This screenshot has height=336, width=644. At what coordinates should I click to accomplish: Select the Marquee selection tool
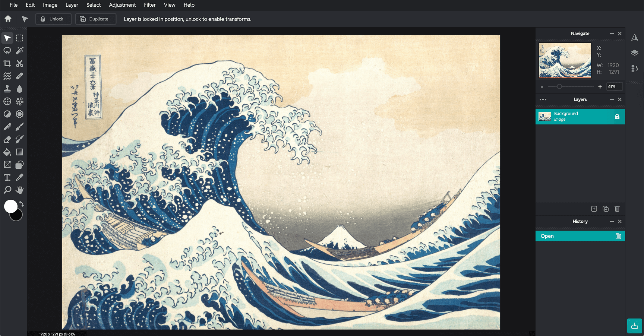click(x=20, y=38)
